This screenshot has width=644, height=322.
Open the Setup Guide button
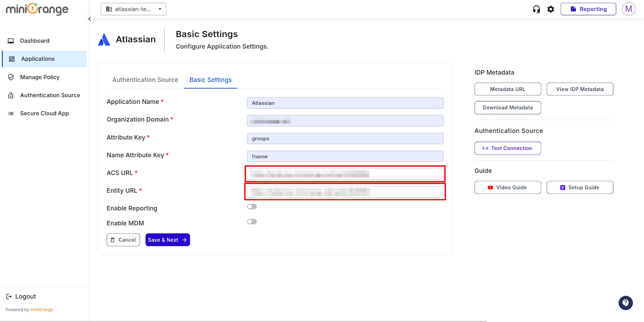pos(580,187)
